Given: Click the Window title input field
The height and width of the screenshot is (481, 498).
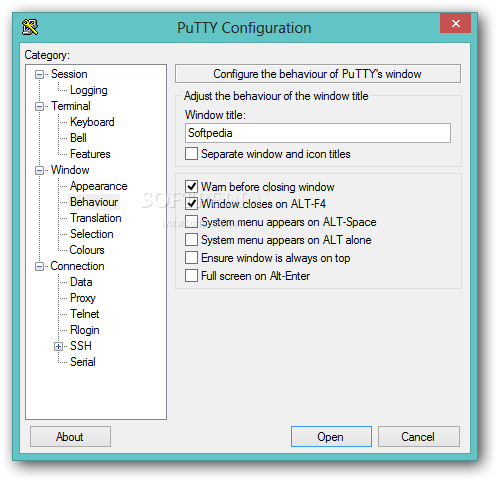Looking at the screenshot, I should pos(318,133).
